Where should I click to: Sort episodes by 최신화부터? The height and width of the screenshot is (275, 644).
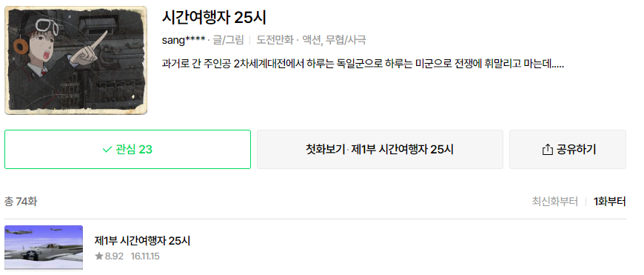(554, 202)
